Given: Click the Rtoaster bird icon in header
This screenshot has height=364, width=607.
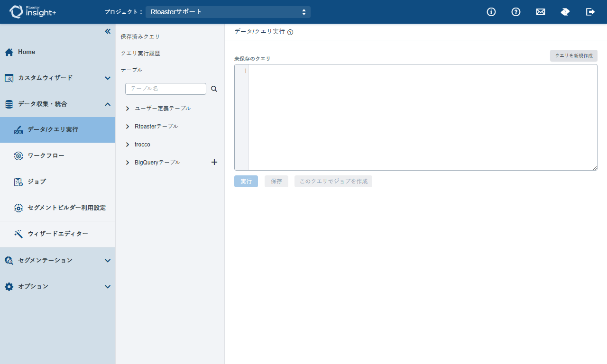Looking at the screenshot, I should 565,12.
